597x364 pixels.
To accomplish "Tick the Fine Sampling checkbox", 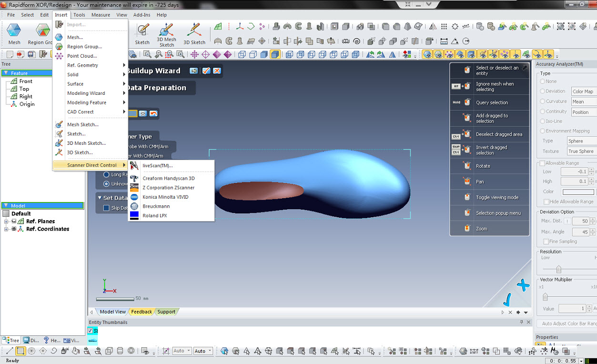I will point(546,242).
